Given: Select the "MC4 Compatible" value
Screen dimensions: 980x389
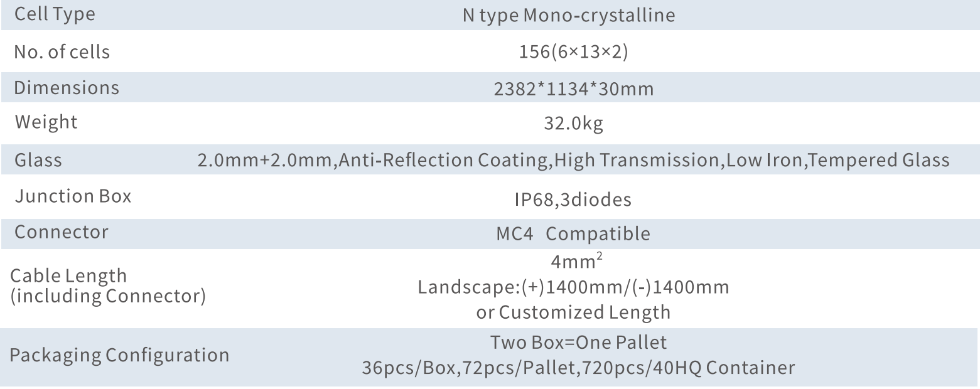Looking at the screenshot, I should [x=573, y=233].
